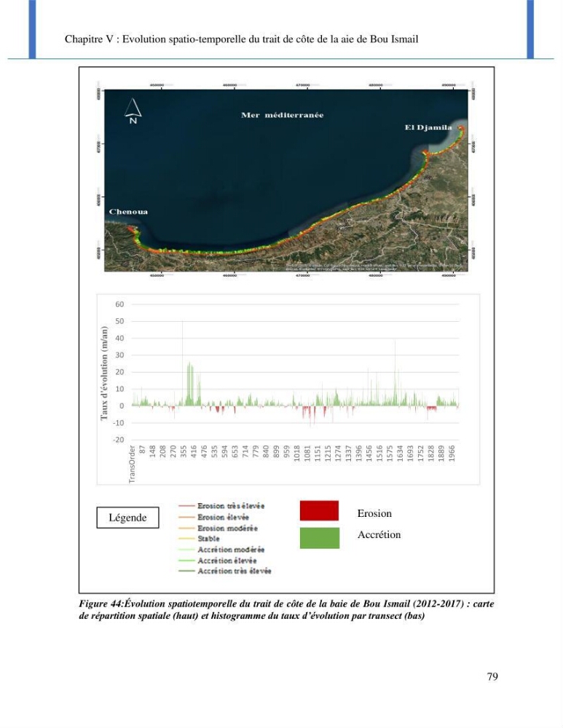Click the x-axis tick label 1966
Image resolution: width=563 pixels, height=728 pixels.
[x=452, y=453]
